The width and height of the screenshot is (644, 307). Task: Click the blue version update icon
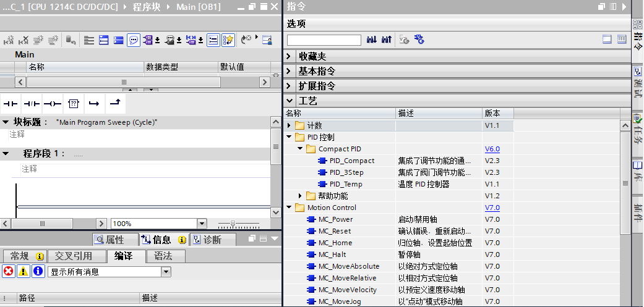coord(419,40)
